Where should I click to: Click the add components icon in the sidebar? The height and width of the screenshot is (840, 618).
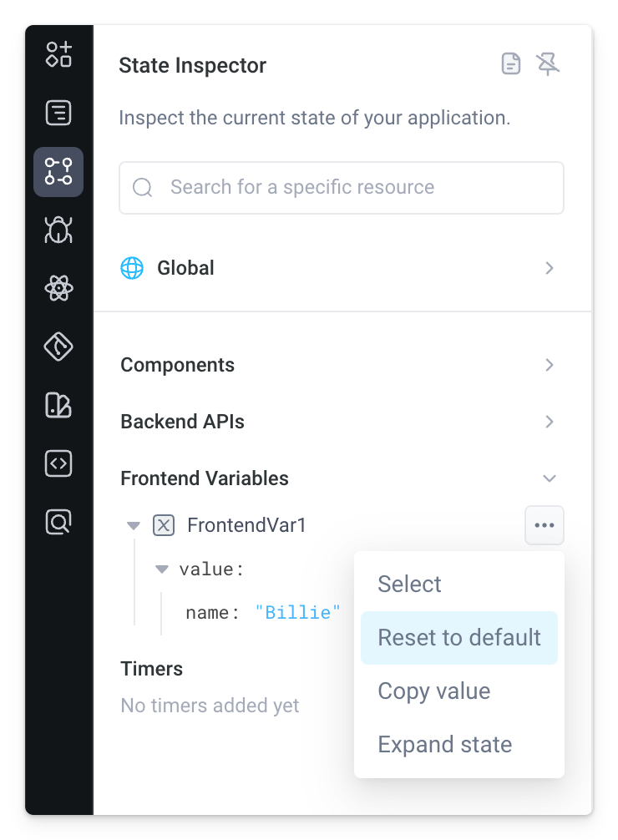coord(58,55)
